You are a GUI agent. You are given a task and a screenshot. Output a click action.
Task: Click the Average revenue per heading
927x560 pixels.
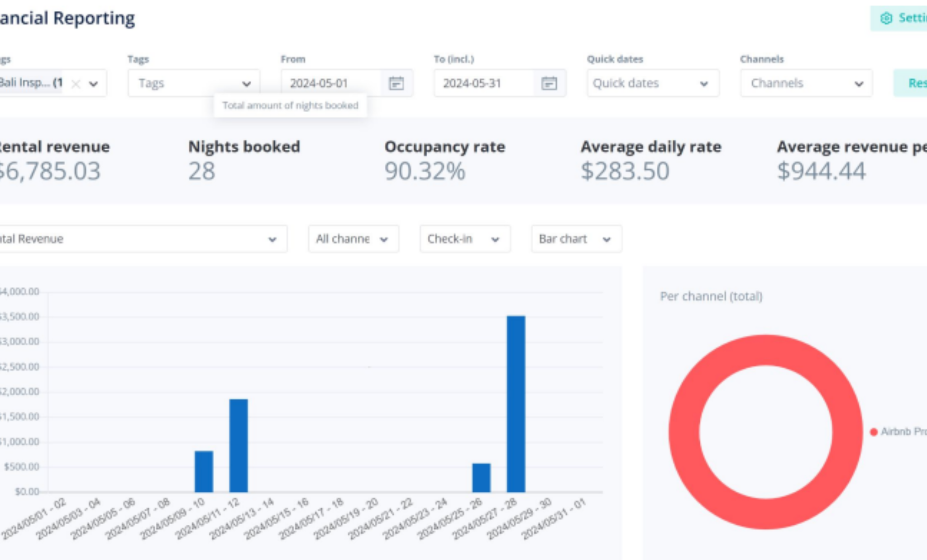852,147
